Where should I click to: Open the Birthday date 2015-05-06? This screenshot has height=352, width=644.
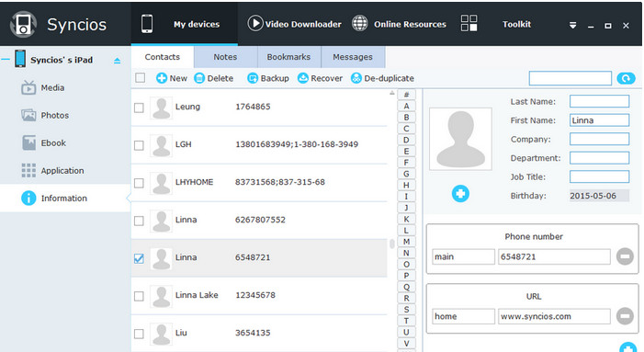[x=599, y=196]
